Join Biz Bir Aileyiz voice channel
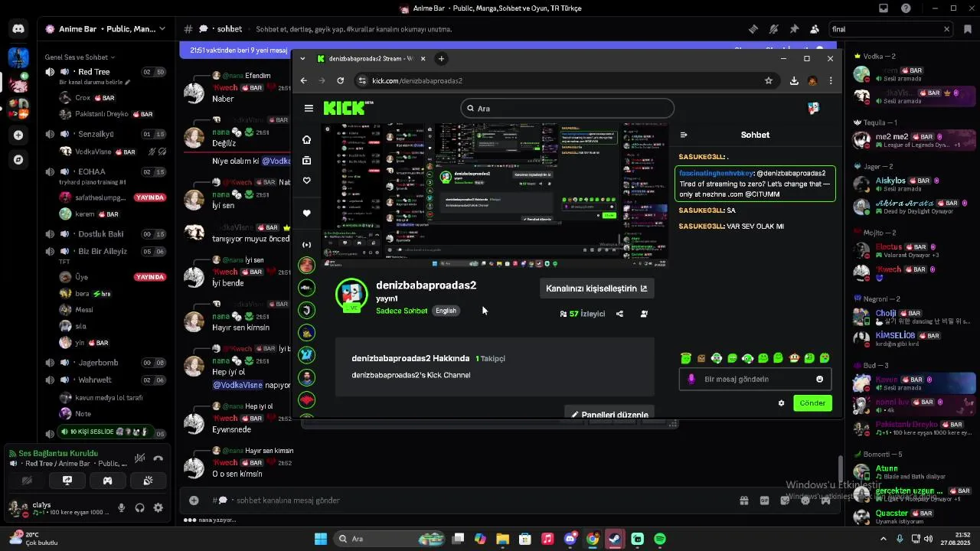This screenshot has height=551, width=980. 106,251
